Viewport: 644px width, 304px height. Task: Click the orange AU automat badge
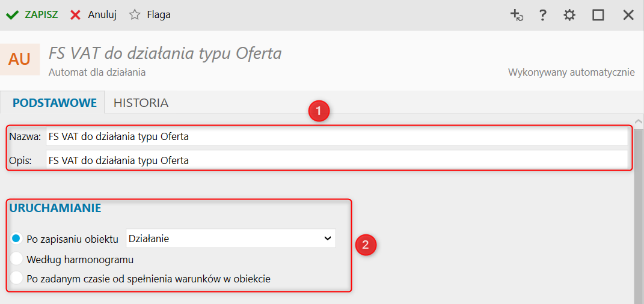[x=20, y=59]
